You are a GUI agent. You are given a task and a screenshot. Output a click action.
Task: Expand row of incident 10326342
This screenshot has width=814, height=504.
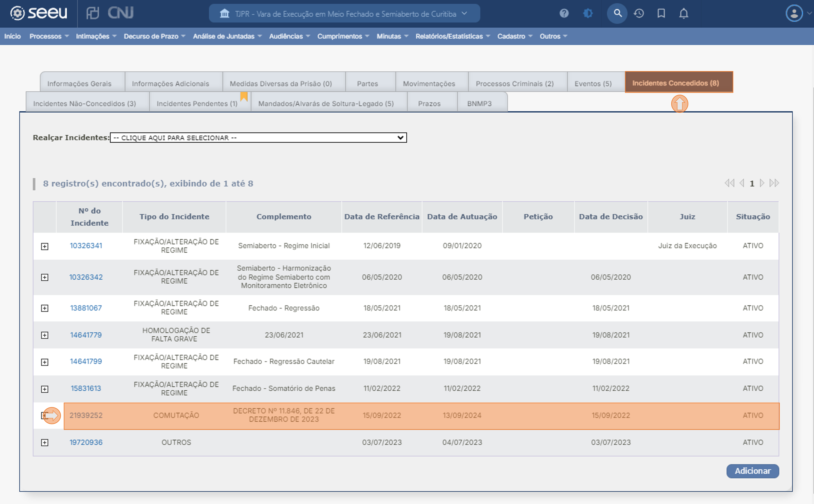coord(45,277)
